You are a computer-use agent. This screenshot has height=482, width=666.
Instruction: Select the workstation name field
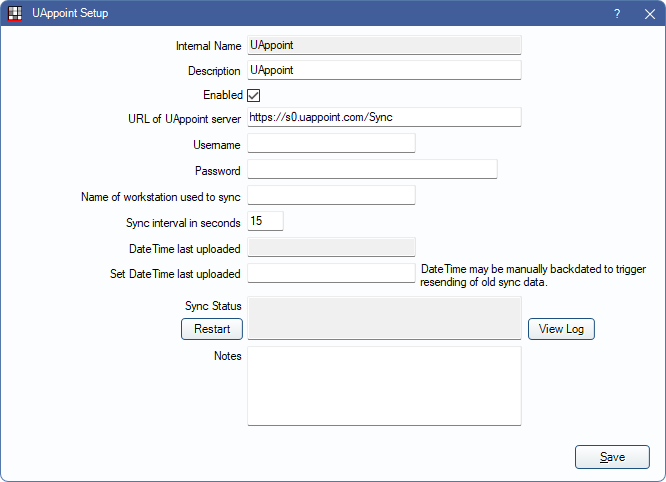[331, 195]
